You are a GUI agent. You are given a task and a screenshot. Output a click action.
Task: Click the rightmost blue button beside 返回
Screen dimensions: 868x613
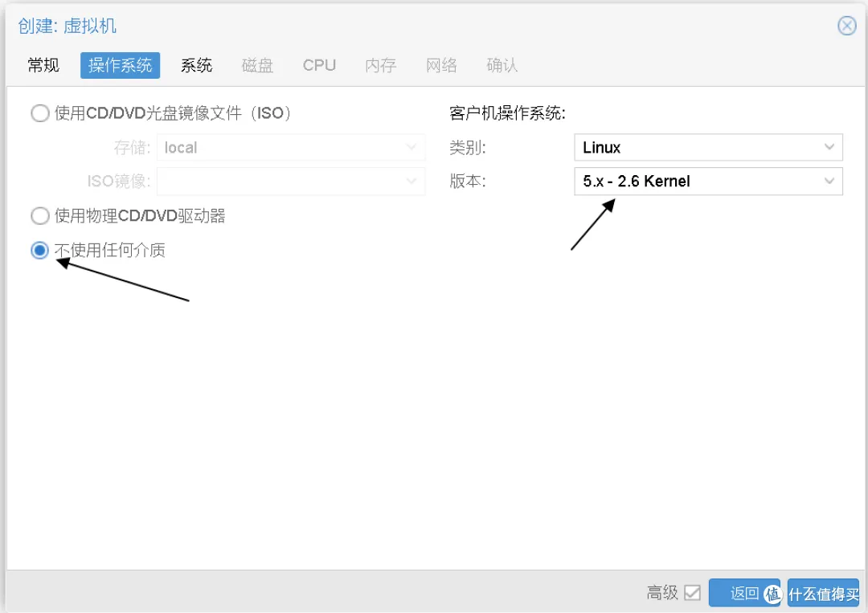point(823,593)
